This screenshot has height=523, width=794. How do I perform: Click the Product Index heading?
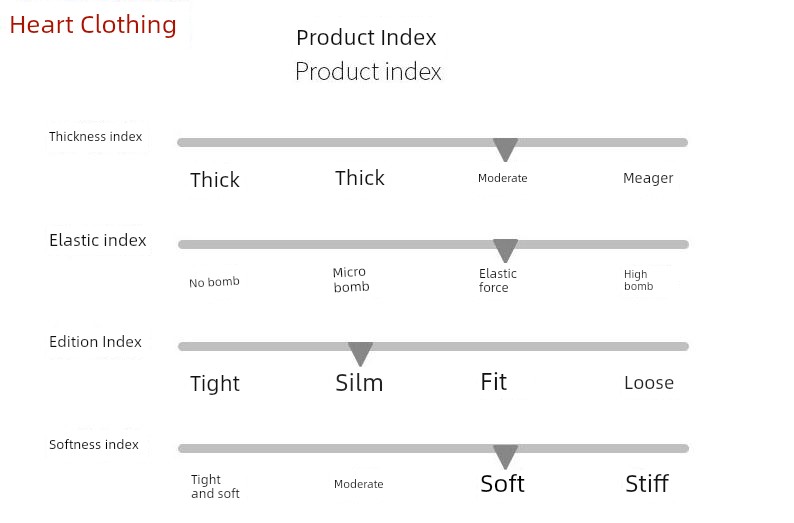[367, 38]
